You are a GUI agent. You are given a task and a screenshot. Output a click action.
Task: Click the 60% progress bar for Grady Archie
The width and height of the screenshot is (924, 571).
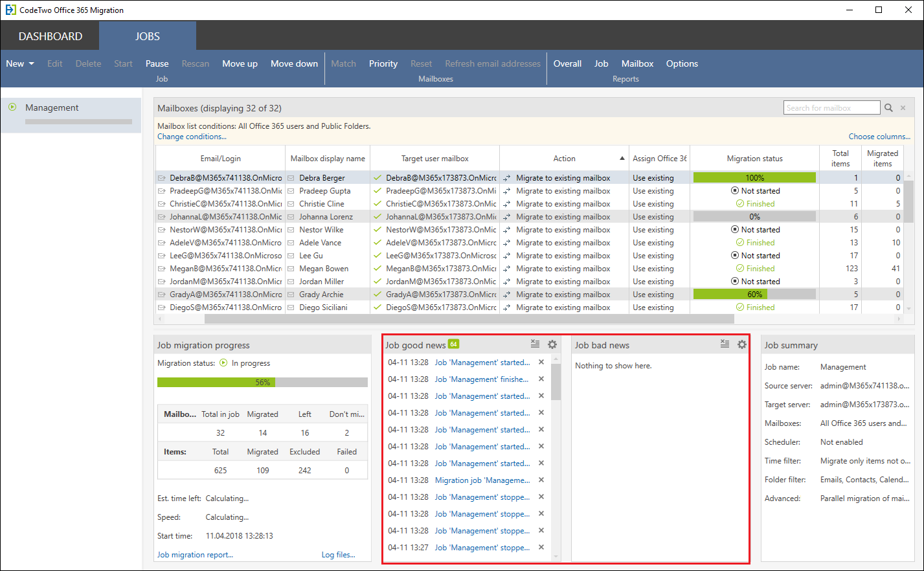754,294
